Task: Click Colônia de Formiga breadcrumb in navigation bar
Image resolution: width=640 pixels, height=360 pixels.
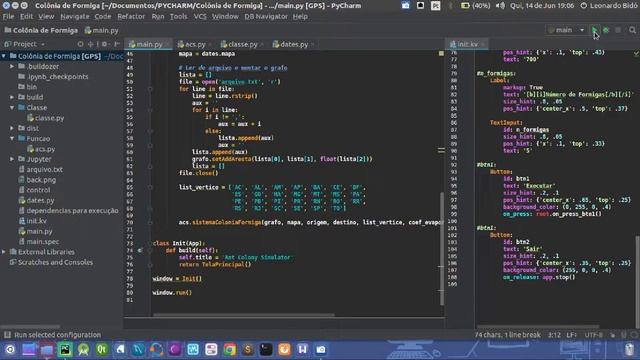Action: coord(41,30)
